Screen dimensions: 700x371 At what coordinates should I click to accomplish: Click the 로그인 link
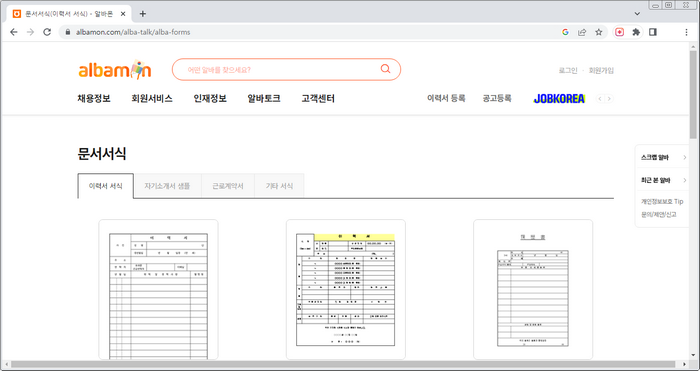pyautogui.click(x=568, y=71)
